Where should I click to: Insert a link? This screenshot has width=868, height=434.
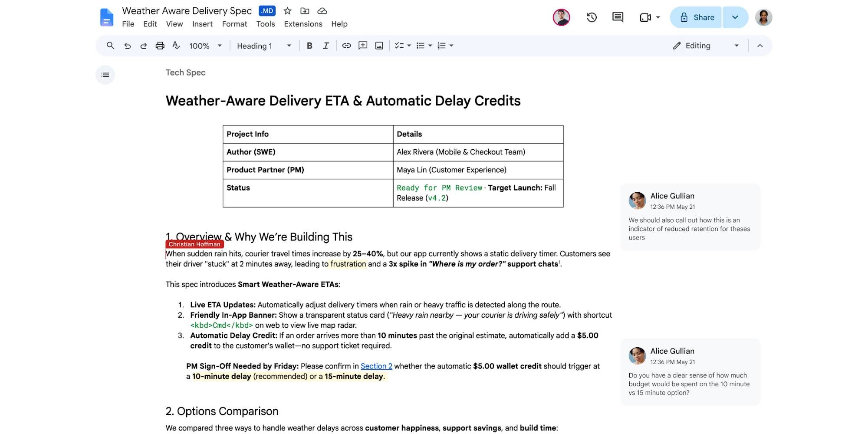click(x=346, y=46)
